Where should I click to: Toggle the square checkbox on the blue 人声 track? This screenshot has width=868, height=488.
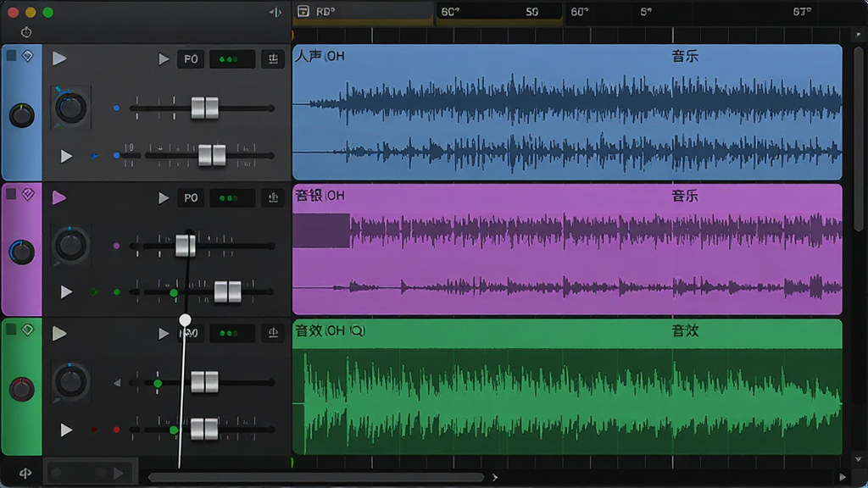10,55
